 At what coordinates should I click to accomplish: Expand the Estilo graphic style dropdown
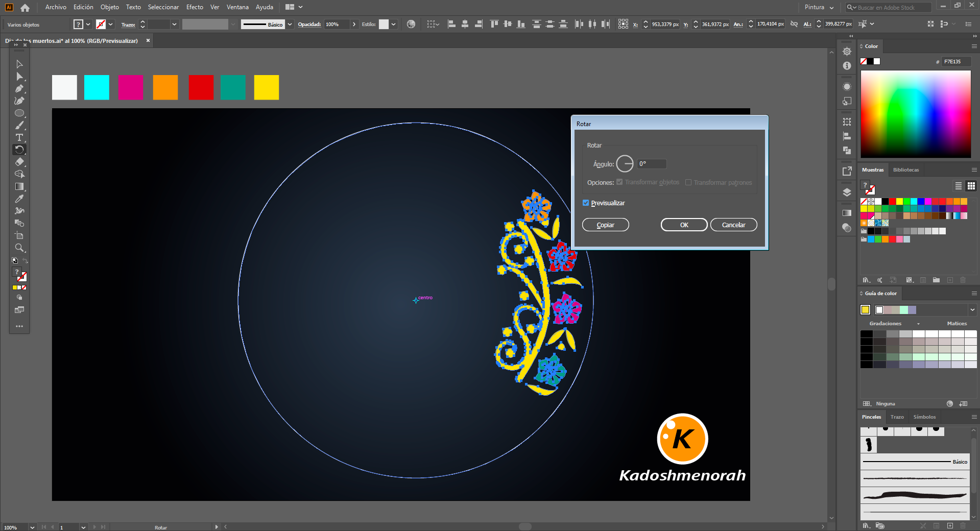coord(394,24)
